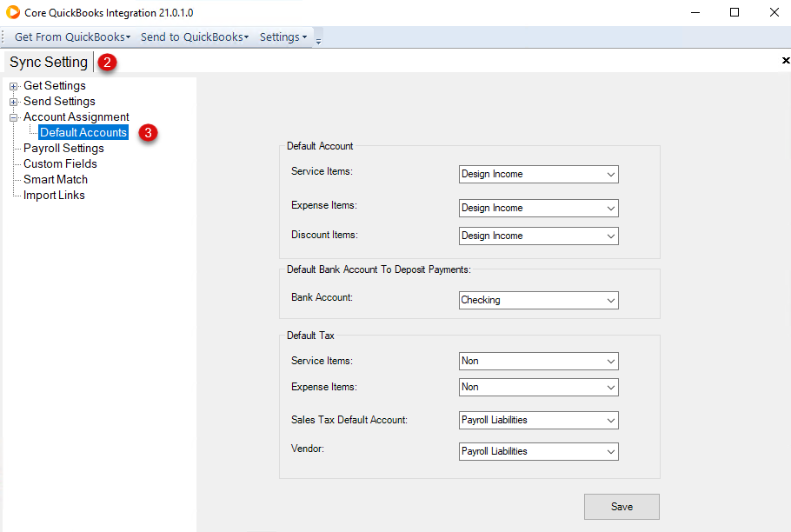Image resolution: width=791 pixels, height=532 pixels.
Task: Click the Default Tax group label
Action: click(x=310, y=336)
